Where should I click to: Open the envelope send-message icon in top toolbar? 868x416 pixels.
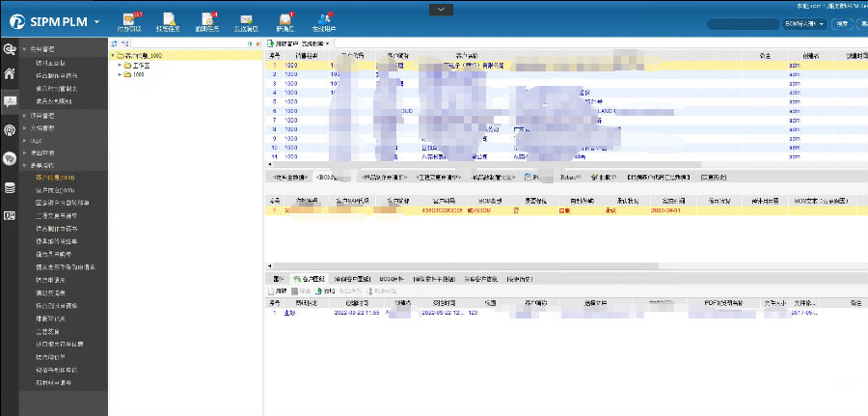(246, 22)
